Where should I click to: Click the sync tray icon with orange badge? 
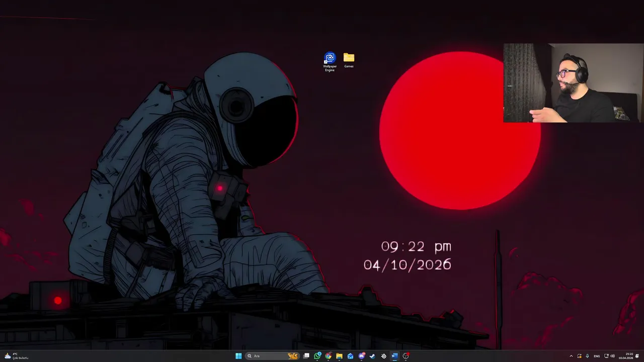click(x=579, y=356)
